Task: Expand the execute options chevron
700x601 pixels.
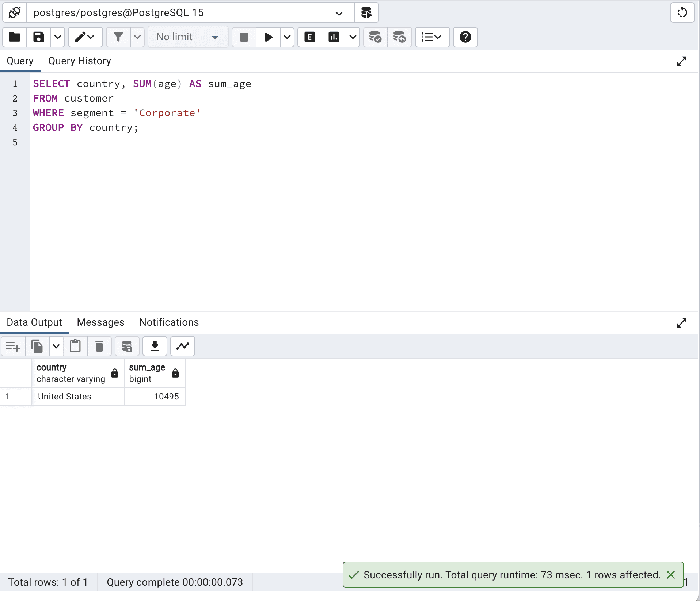Action: 287,37
